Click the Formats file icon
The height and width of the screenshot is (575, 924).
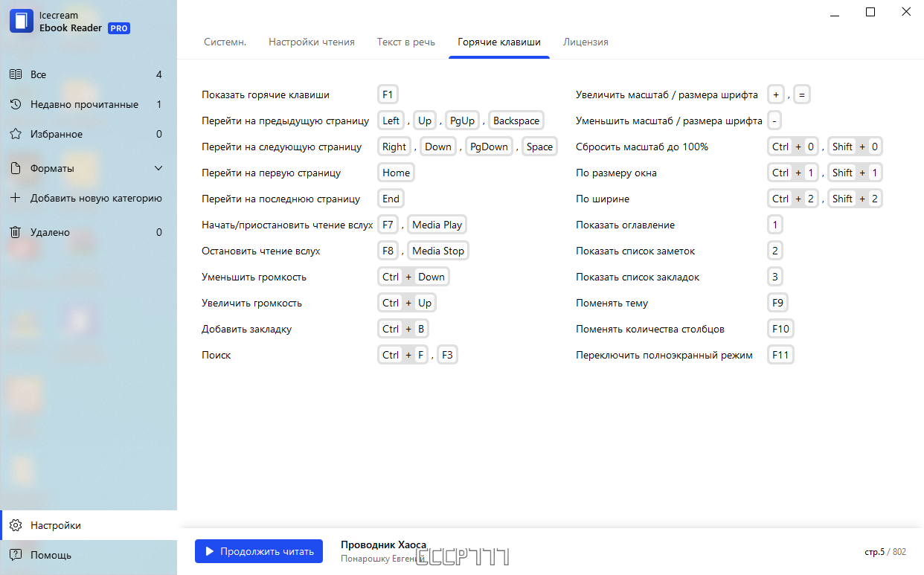[15, 168]
